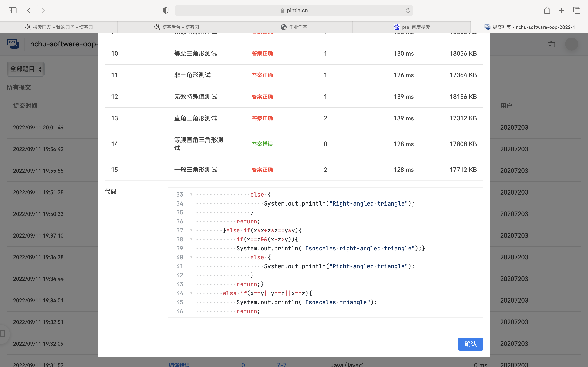Collapse code fold arrow at line 37

(x=192, y=230)
